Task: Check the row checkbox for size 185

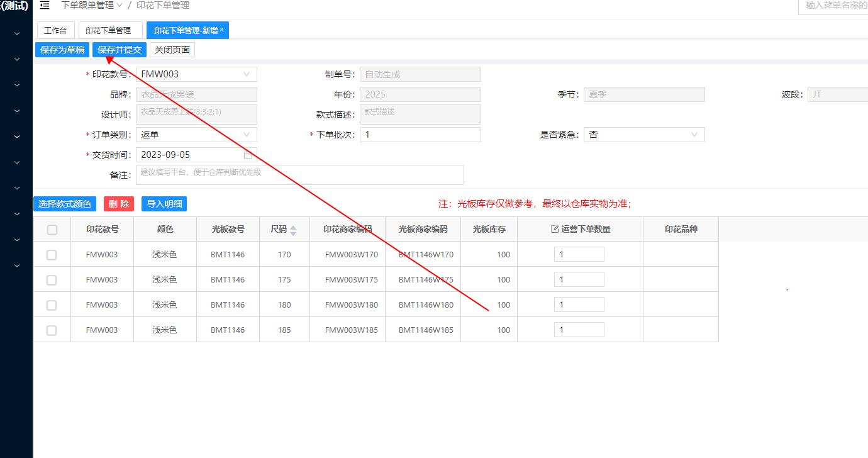Action: [x=52, y=330]
